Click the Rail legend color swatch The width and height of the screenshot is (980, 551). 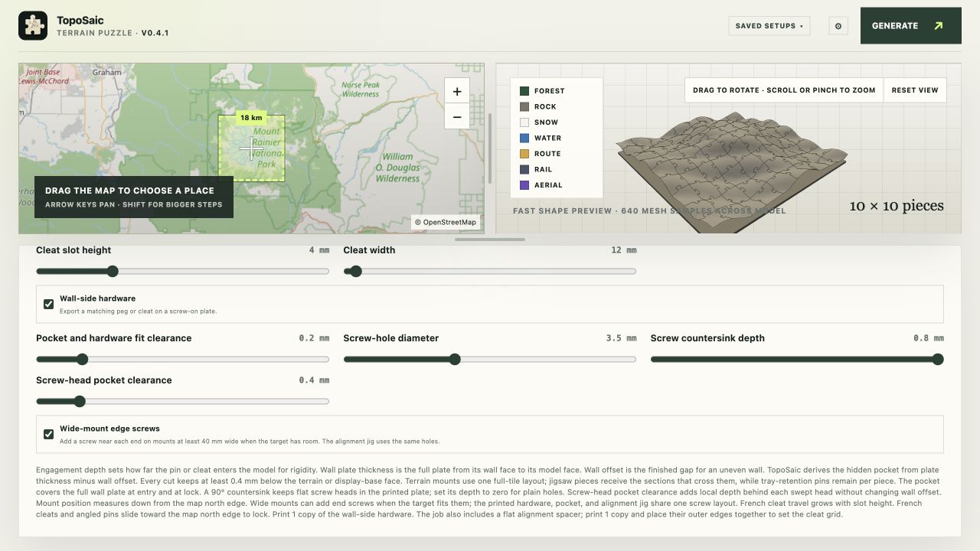pos(524,169)
